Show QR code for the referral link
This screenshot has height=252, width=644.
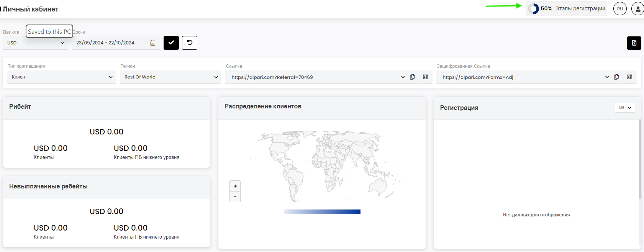point(426,77)
